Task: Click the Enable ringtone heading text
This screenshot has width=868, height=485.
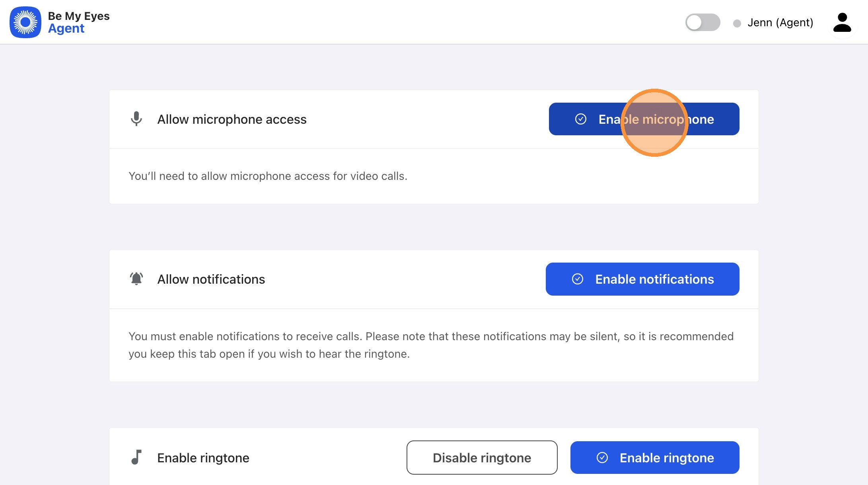Action: 203,458
